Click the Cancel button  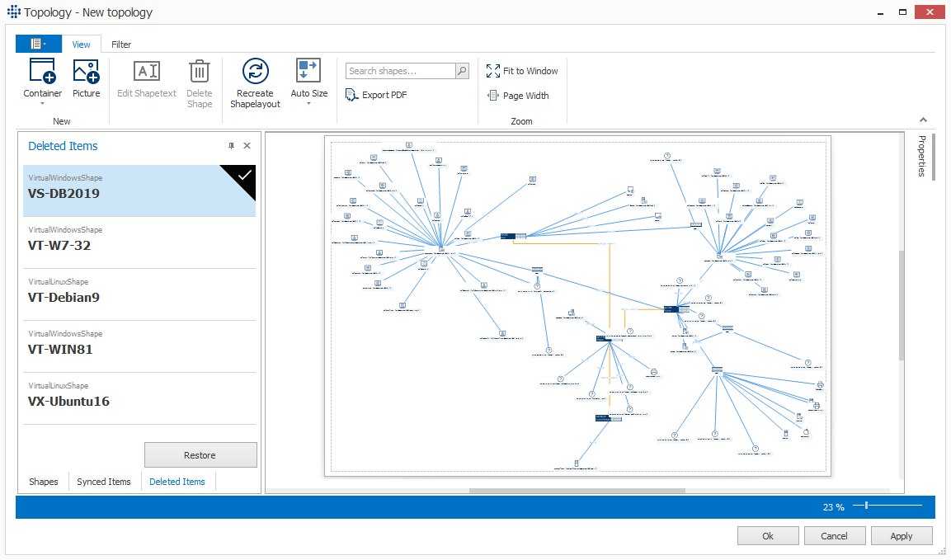(x=834, y=536)
